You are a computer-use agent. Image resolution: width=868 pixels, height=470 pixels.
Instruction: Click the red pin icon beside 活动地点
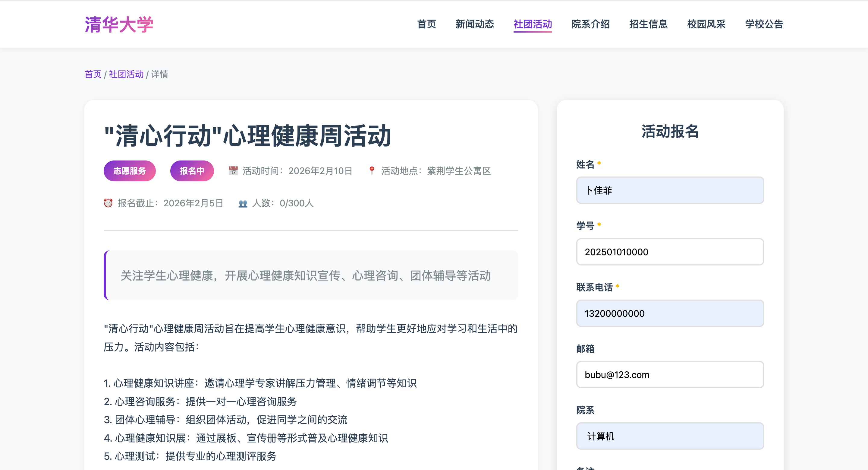tap(372, 171)
